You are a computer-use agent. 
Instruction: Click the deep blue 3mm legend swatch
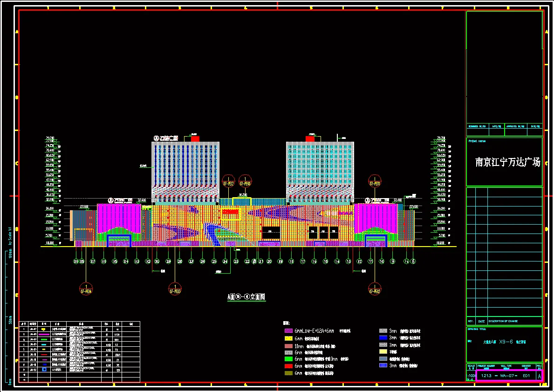(383, 338)
